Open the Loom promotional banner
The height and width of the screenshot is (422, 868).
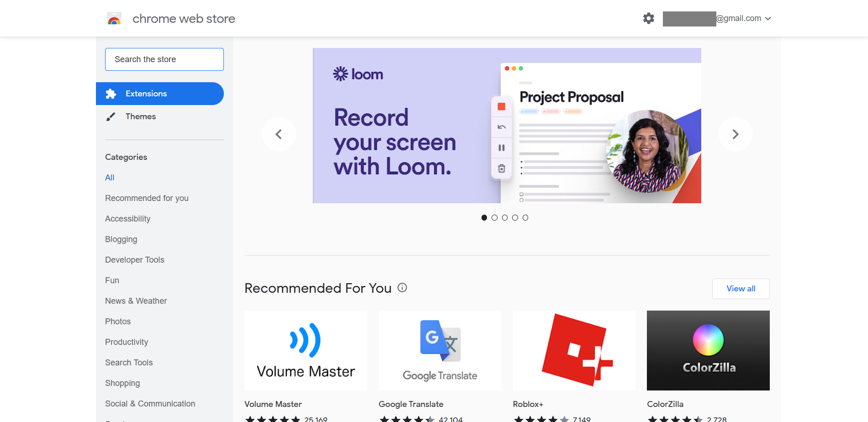tap(507, 126)
